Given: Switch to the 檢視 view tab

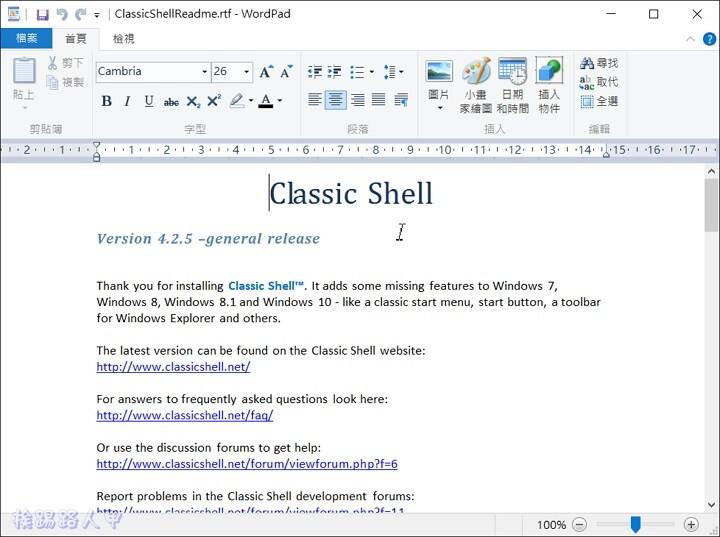Looking at the screenshot, I should [124, 39].
